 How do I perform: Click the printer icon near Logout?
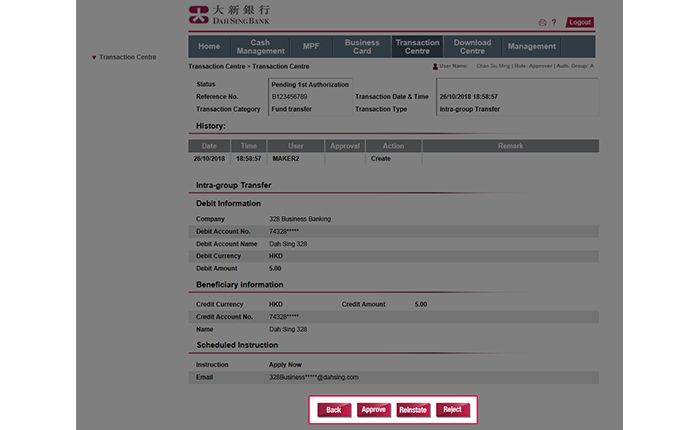(542, 22)
